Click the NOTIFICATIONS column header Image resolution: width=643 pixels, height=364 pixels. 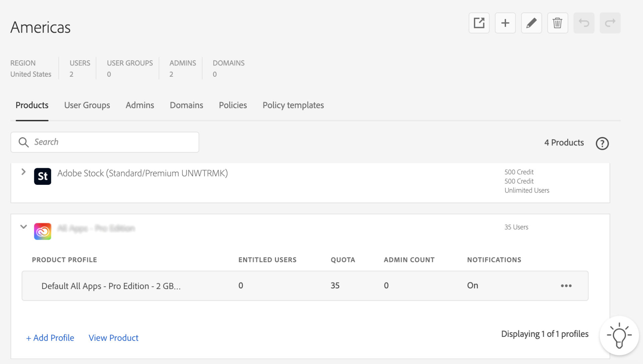click(494, 260)
